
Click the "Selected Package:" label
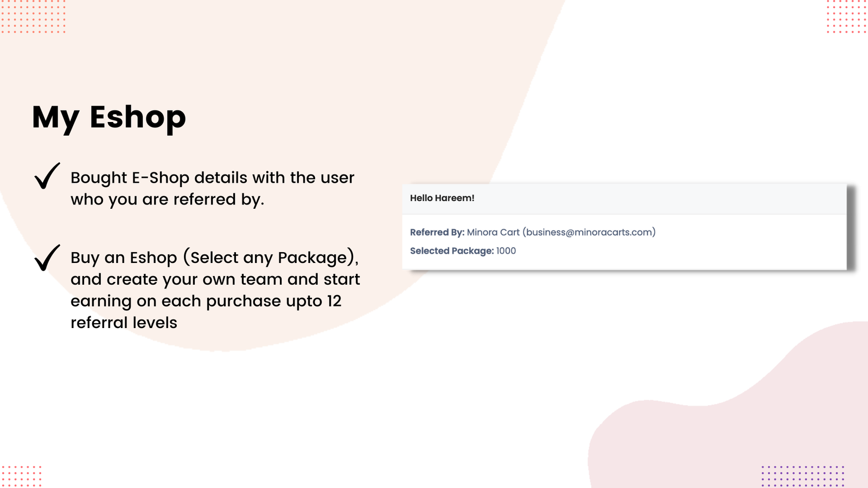pyautogui.click(x=452, y=251)
